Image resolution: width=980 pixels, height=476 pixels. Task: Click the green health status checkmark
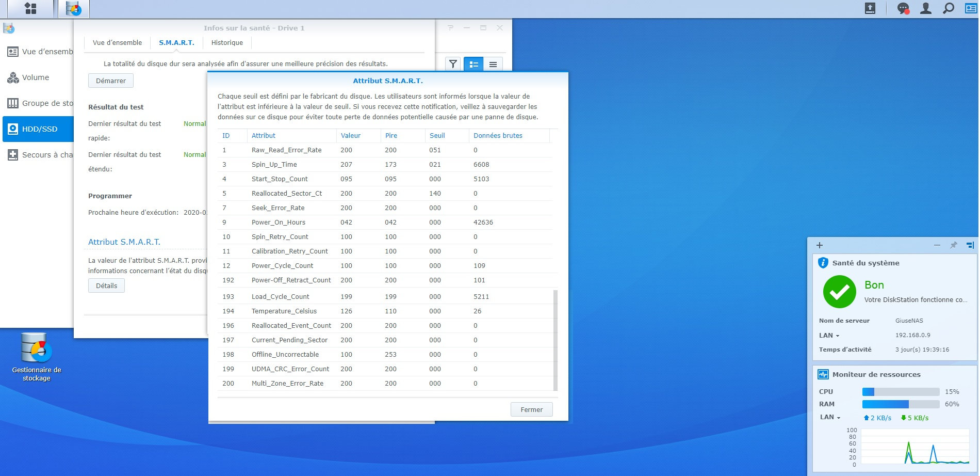point(840,292)
